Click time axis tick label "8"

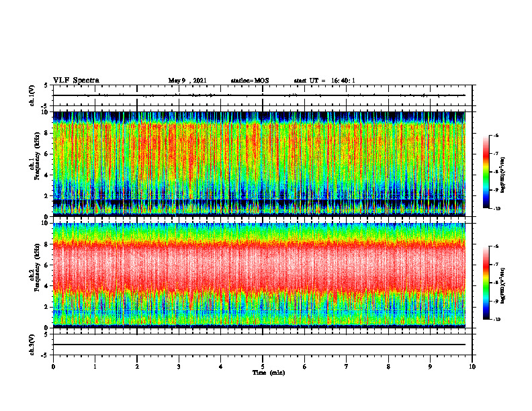pyautogui.click(x=388, y=367)
